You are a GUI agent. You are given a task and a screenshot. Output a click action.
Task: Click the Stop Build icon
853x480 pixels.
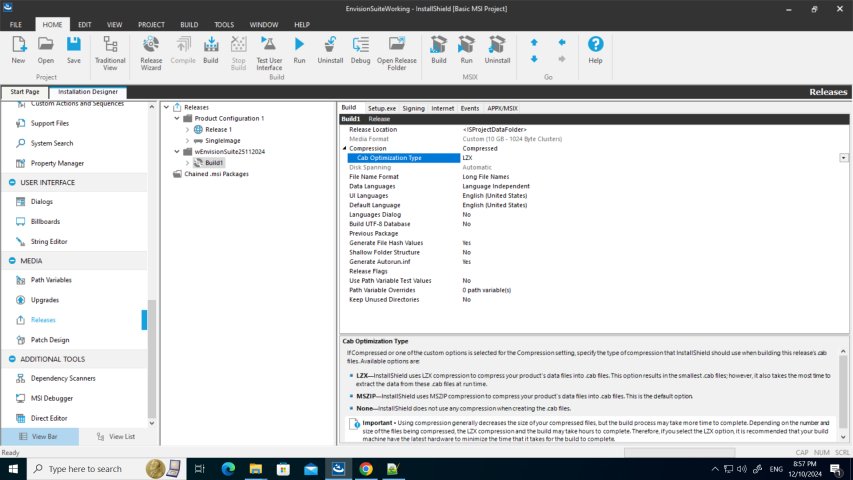point(238,53)
